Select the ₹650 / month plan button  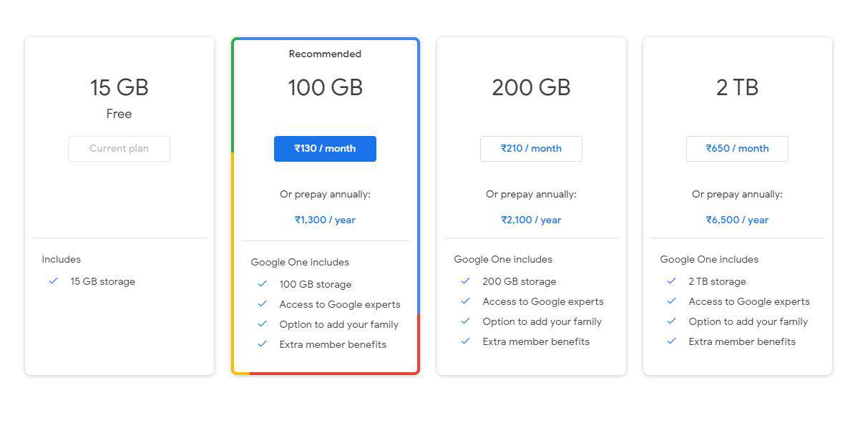(737, 148)
